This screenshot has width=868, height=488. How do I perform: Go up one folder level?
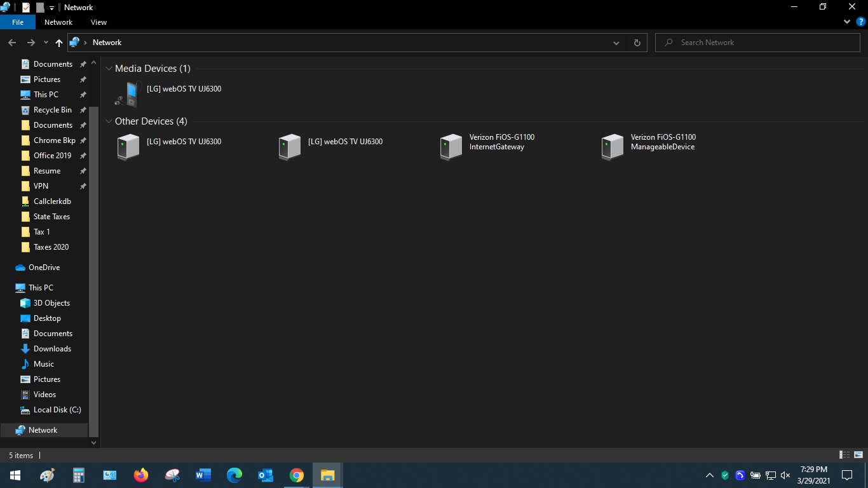[x=59, y=43]
